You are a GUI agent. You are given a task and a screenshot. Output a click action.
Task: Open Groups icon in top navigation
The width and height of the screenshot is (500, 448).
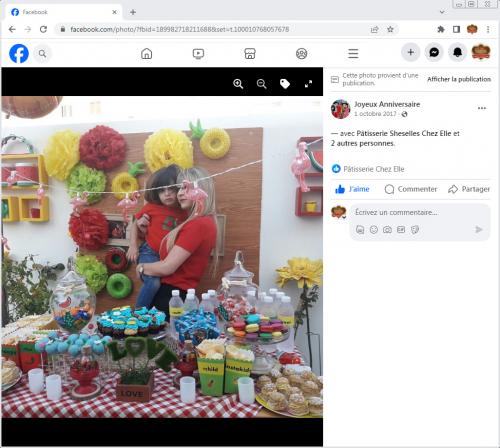tap(302, 54)
